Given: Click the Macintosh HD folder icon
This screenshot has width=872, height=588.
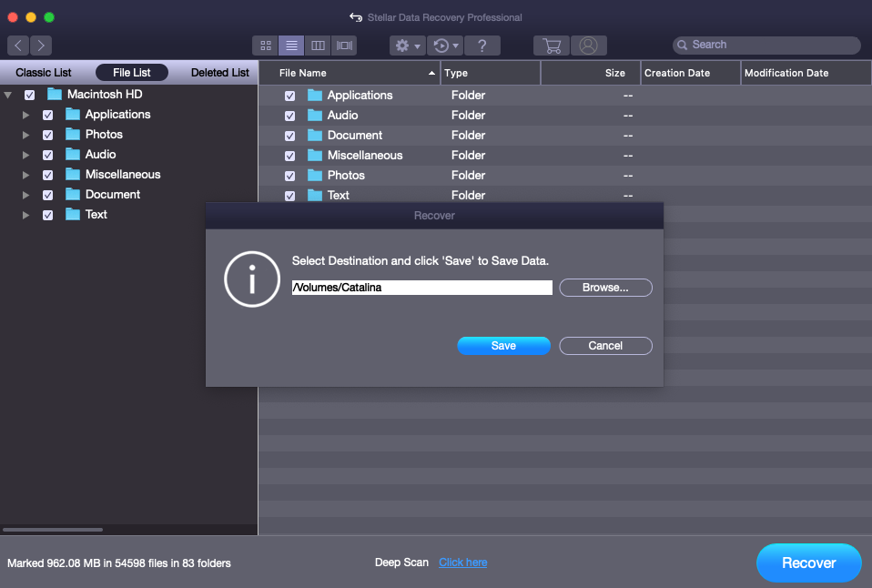Looking at the screenshot, I should pos(55,94).
